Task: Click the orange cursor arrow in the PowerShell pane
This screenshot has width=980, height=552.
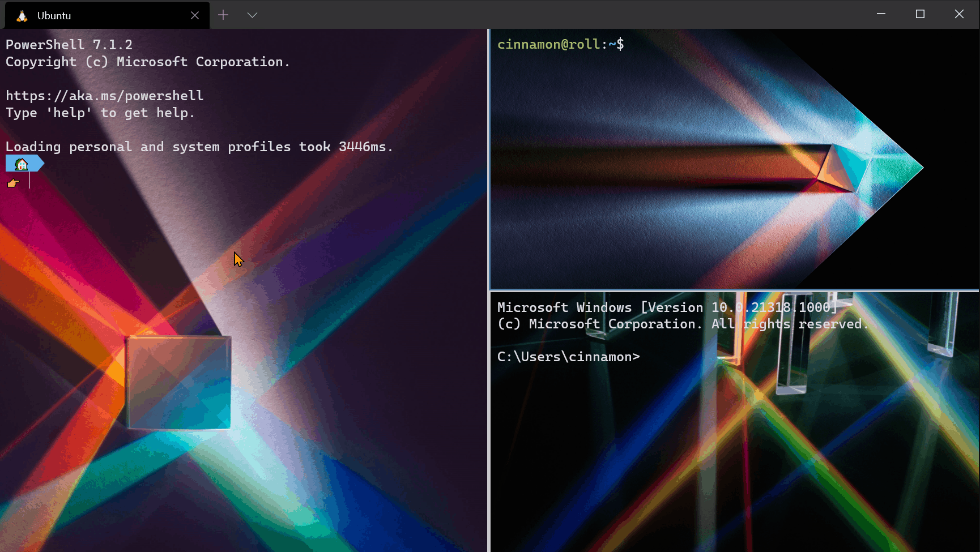Action: tap(238, 259)
